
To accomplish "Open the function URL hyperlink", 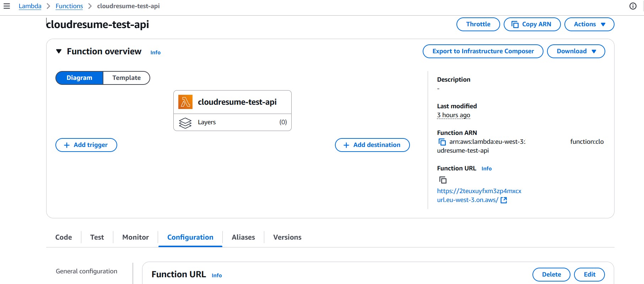I will (x=479, y=195).
